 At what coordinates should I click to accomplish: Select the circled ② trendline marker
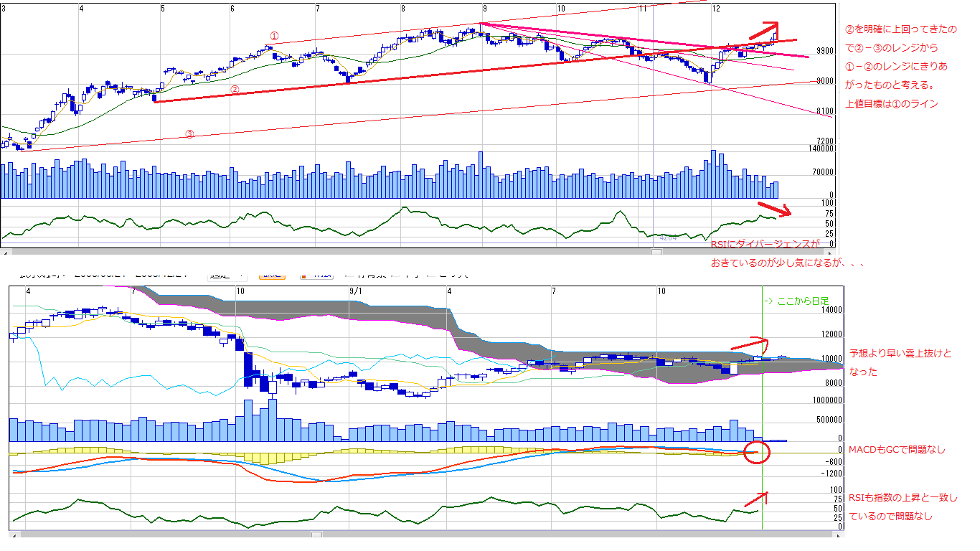point(234,90)
